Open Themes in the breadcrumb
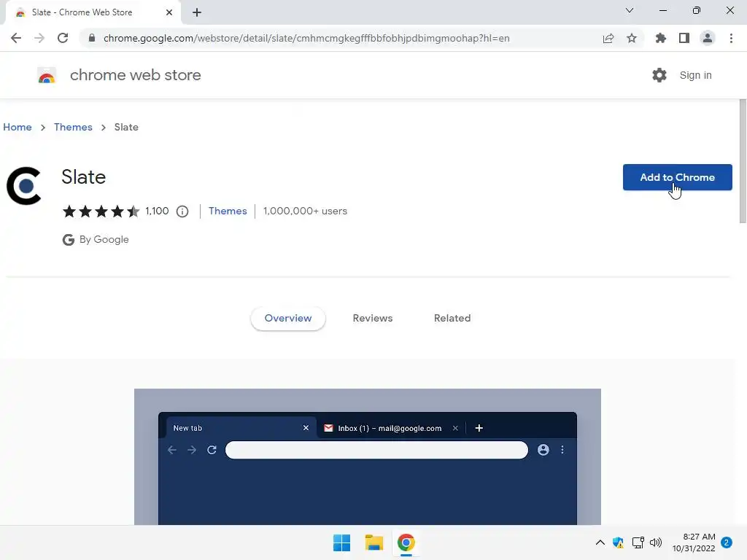747x560 pixels. [x=73, y=127]
